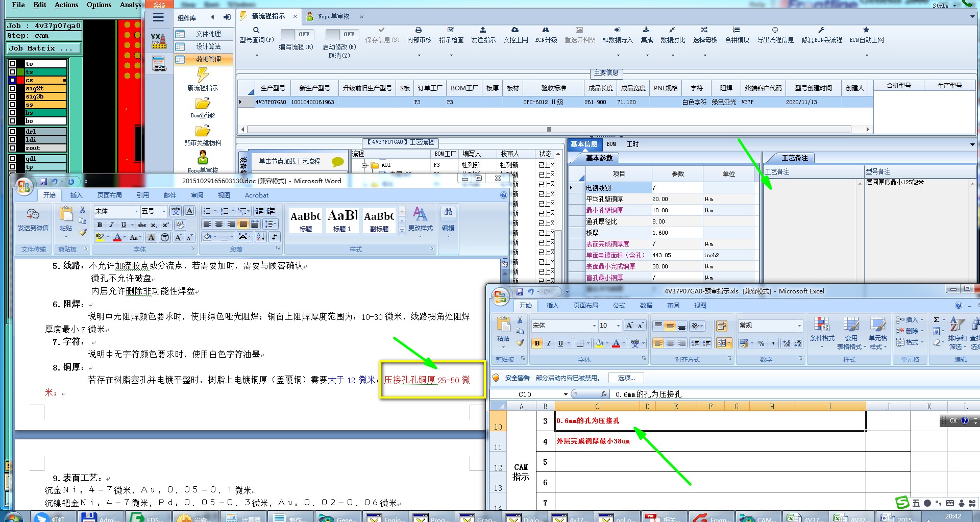Click Word's center alignment icon
This screenshot has width=980, height=522.
219,224
